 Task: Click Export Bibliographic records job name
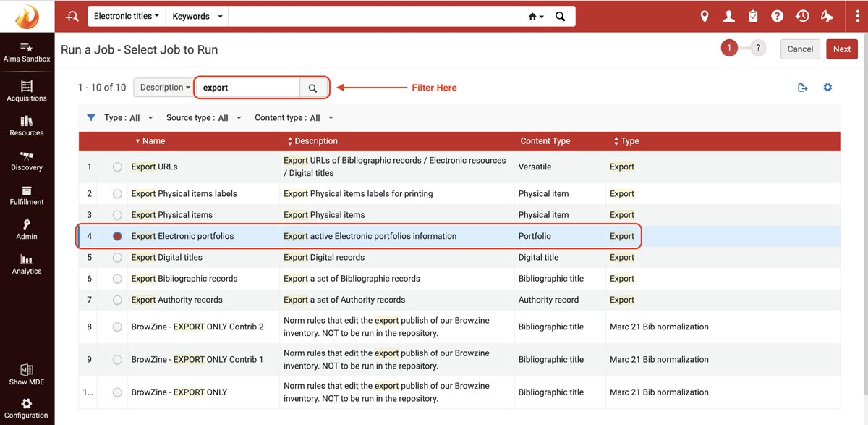click(x=184, y=279)
